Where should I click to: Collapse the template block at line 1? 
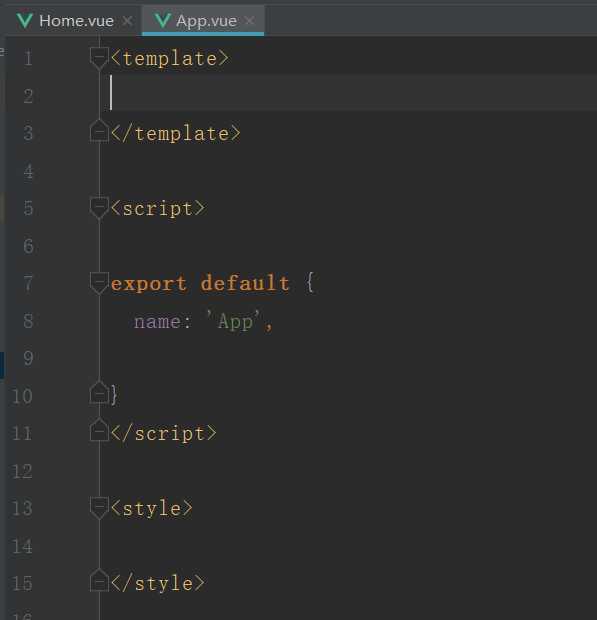click(99, 58)
